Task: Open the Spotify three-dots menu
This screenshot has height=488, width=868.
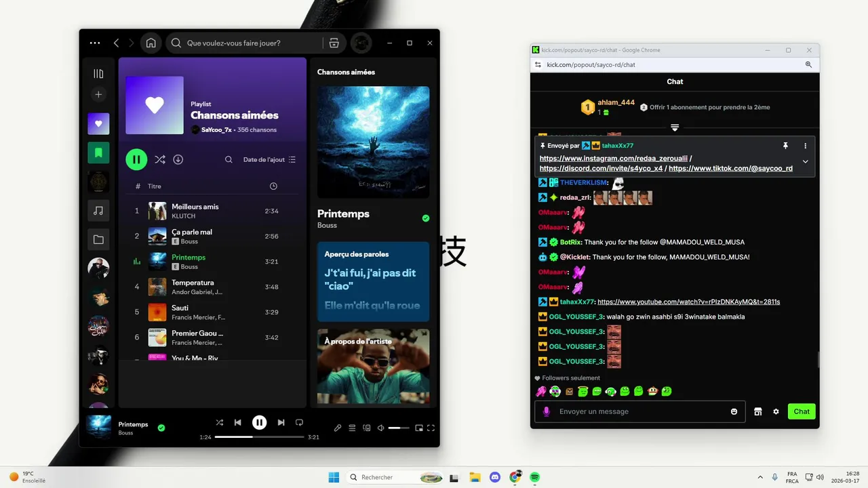Action: tap(95, 43)
